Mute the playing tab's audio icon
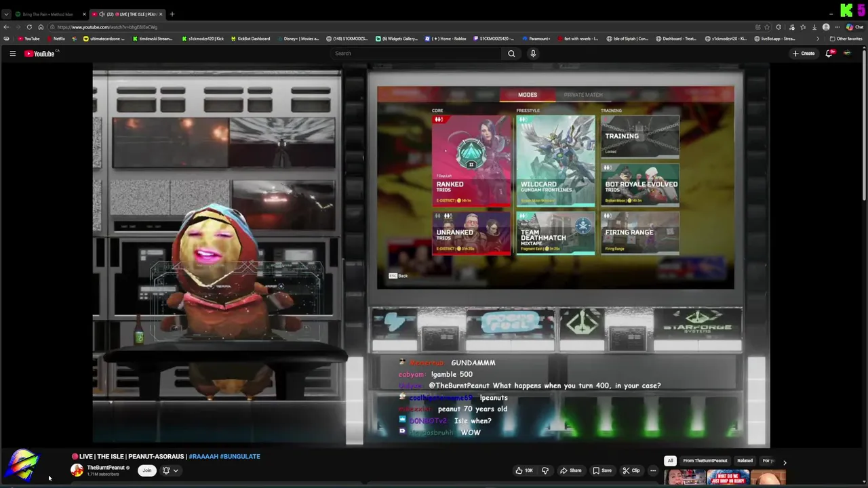The image size is (868, 488). [x=102, y=14]
